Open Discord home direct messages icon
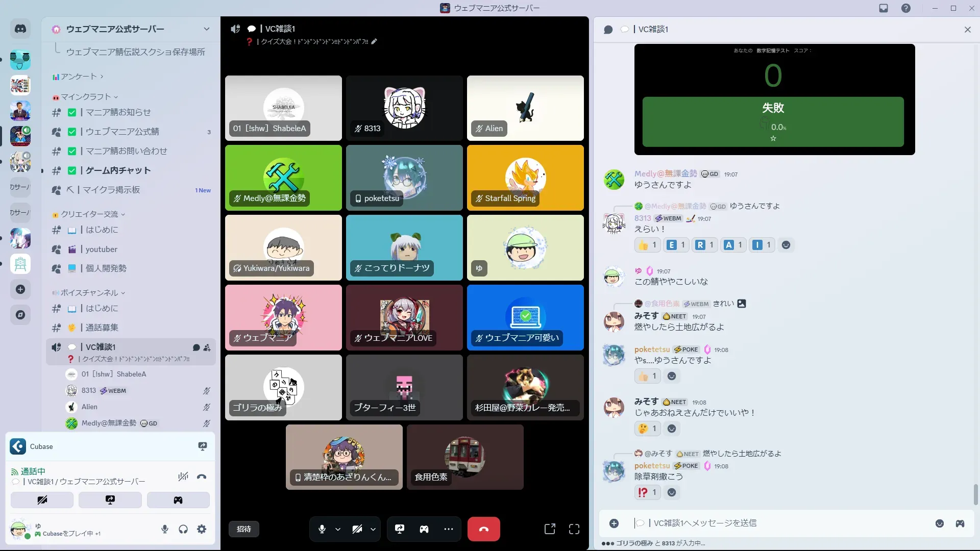This screenshot has width=980, height=551. tap(20, 29)
